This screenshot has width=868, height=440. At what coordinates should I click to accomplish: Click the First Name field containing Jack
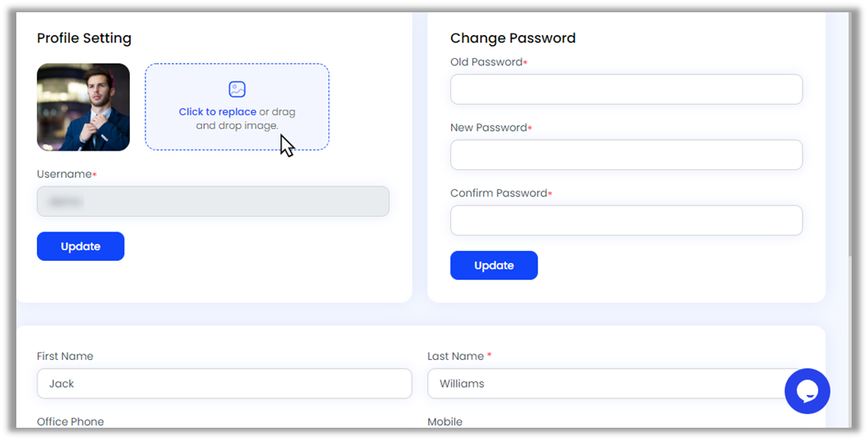[x=224, y=384]
